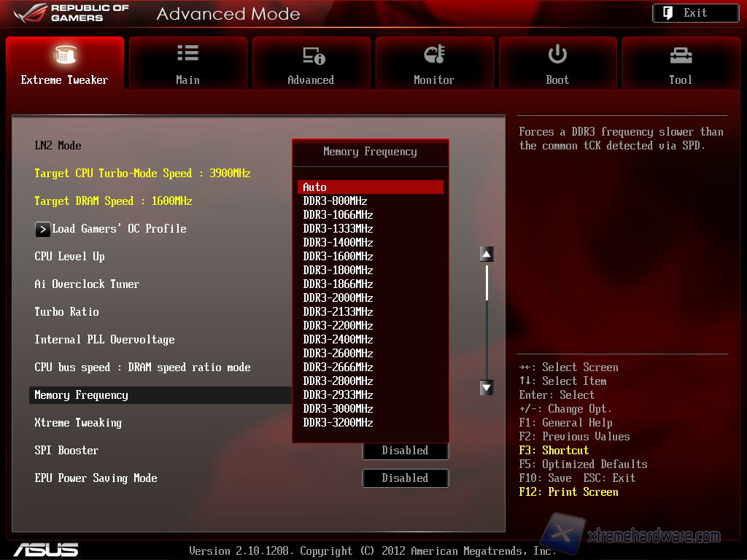Click the scrollbar down arrow
The image size is (747, 560).
[487, 388]
